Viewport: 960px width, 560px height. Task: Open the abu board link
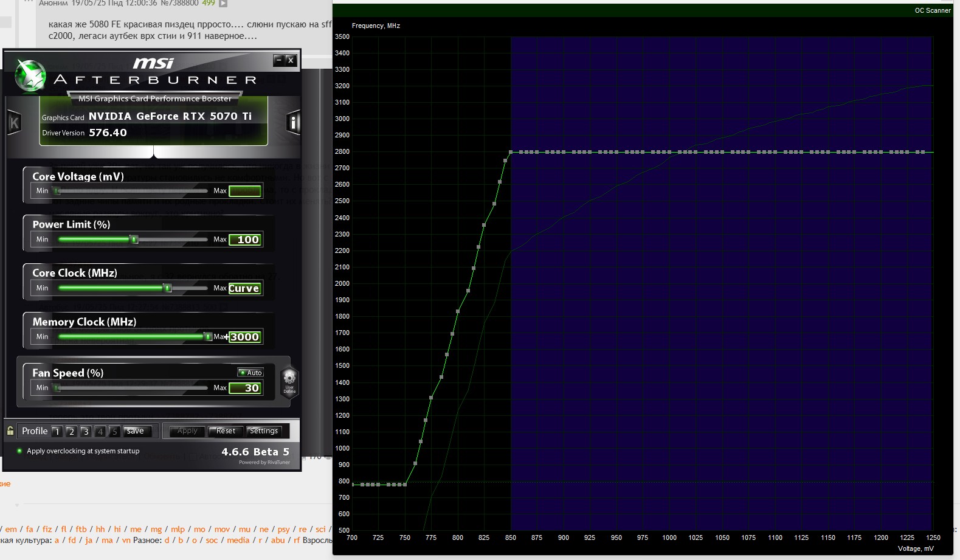point(278,541)
